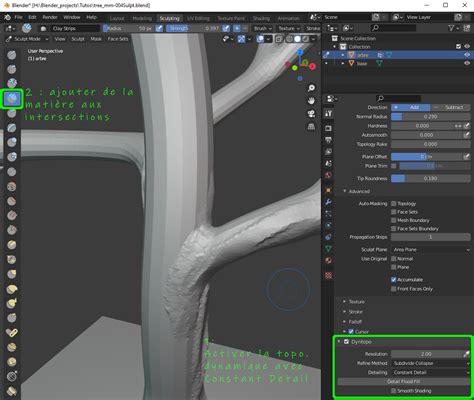Expand the base object in outliner
Screen dimensions: 474x400
(x=343, y=63)
